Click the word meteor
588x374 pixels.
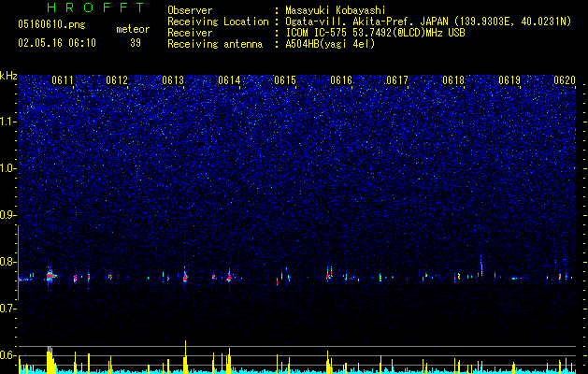pos(133,29)
